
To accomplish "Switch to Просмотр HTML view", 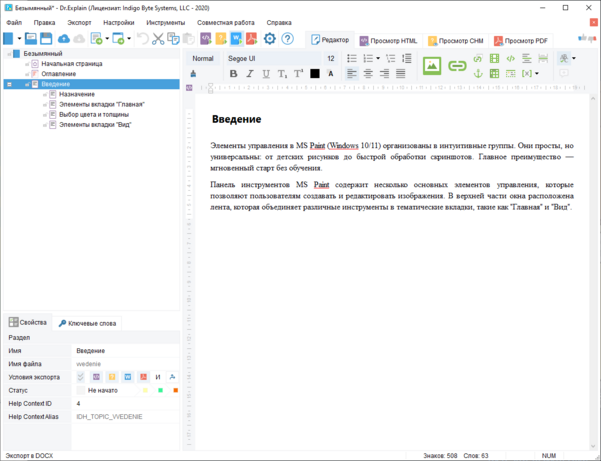I will [391, 40].
